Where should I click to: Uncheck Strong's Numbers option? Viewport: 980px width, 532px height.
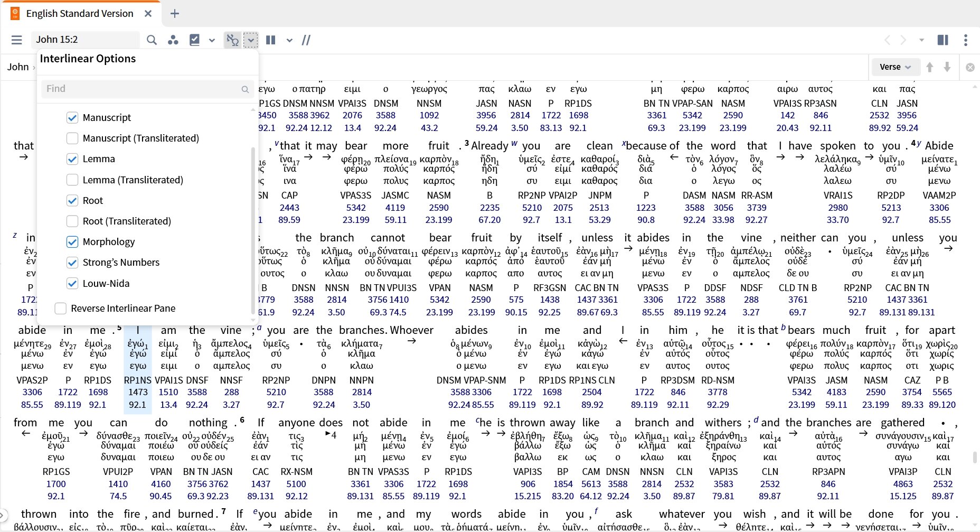(x=72, y=263)
